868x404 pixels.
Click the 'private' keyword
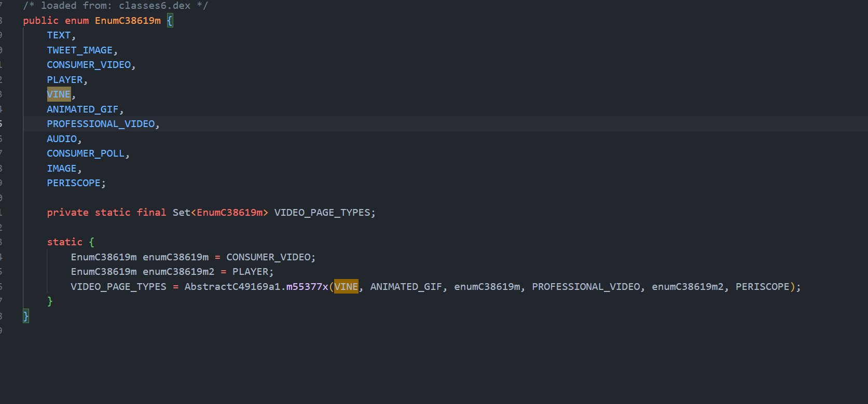pyautogui.click(x=67, y=213)
